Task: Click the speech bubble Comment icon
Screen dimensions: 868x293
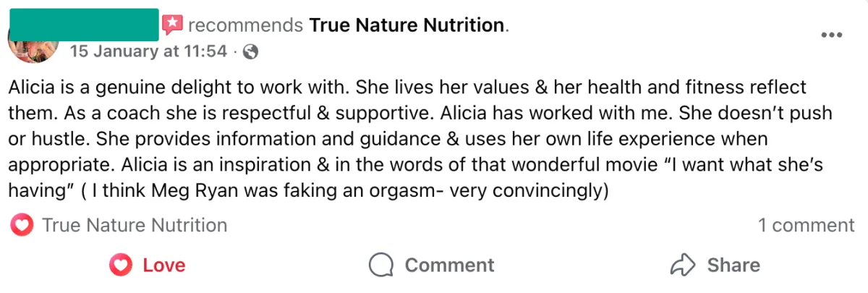Action: click(380, 265)
